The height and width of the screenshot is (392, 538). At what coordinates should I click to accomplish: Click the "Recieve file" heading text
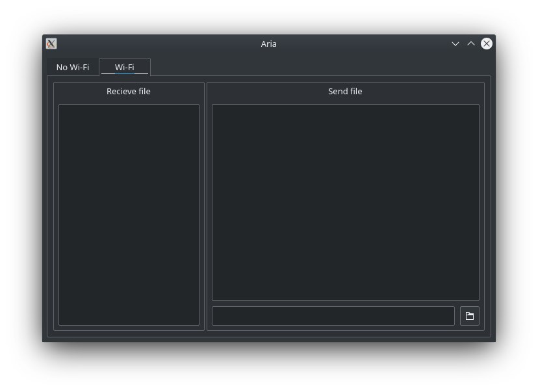[128, 91]
